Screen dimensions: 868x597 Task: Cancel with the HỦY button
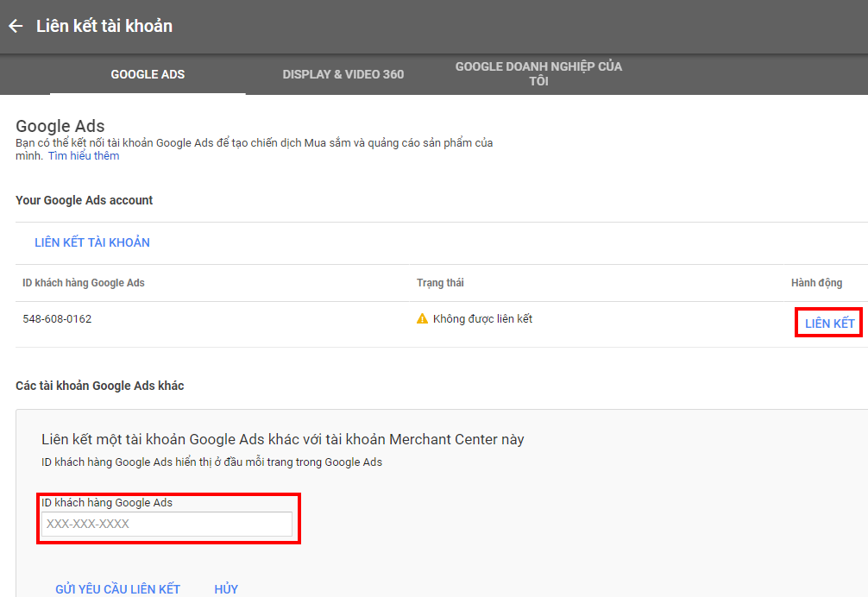(x=226, y=589)
